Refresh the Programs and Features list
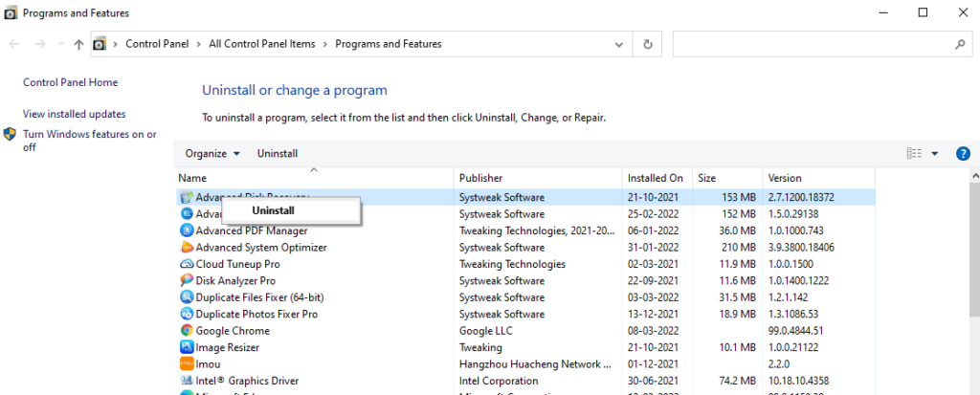Viewport: 980px width, 395px height. click(648, 44)
